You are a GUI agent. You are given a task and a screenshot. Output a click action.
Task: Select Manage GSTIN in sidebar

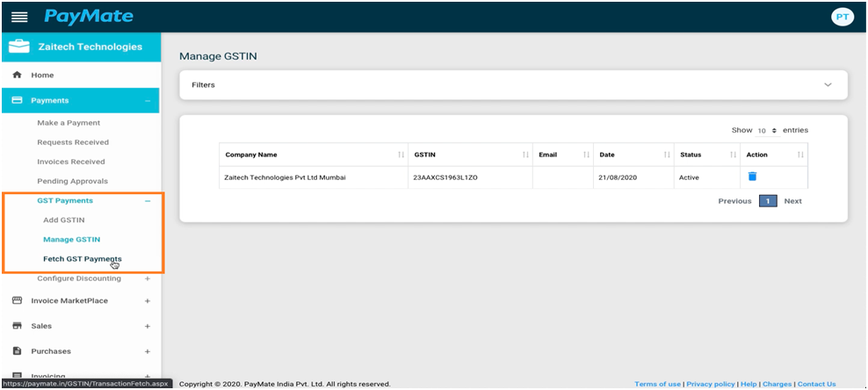coord(72,240)
